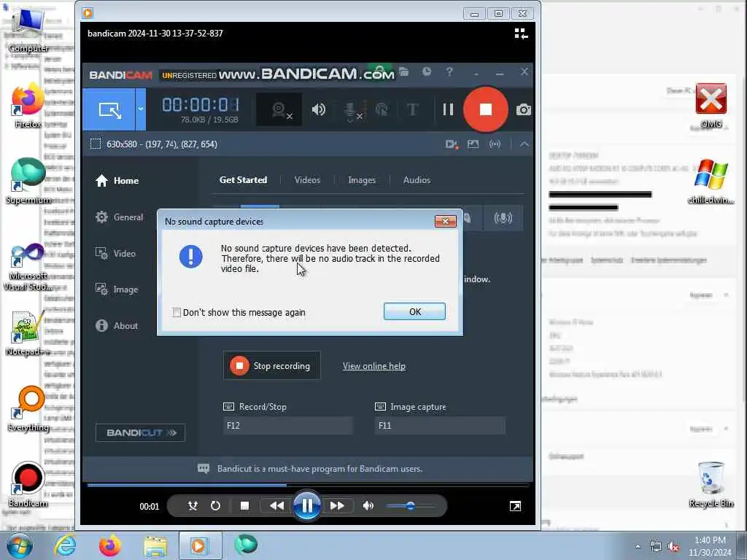This screenshot has width=747, height=560.
Task: Adjust the media player volume slider
Action: pos(411,506)
